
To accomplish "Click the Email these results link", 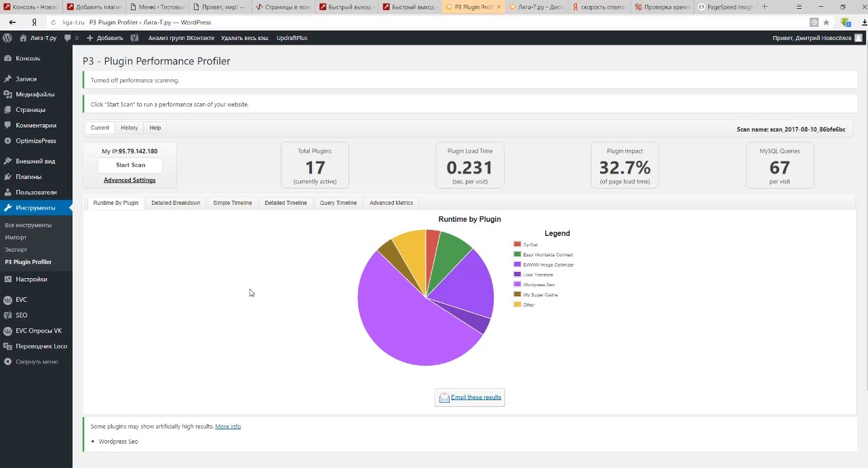I will [x=476, y=397].
